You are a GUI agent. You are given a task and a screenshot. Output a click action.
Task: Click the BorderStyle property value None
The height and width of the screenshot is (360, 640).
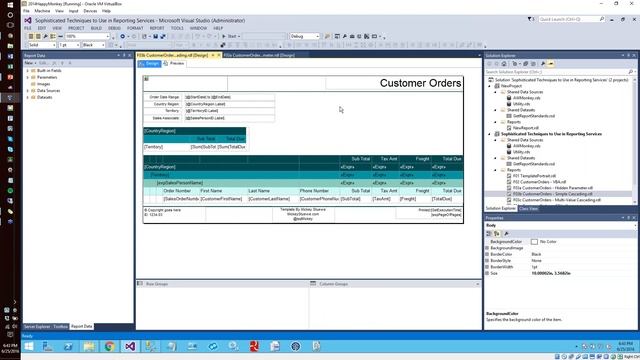(x=536, y=260)
